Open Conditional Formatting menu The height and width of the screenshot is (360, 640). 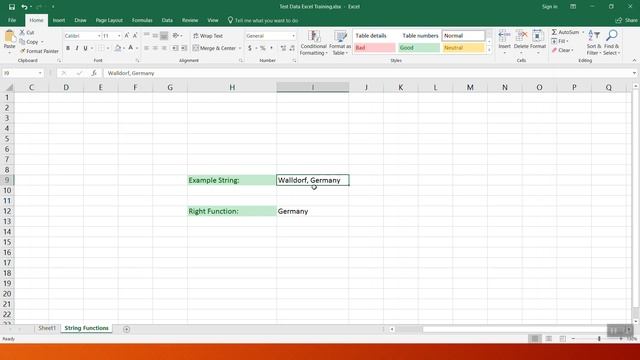pos(313,43)
